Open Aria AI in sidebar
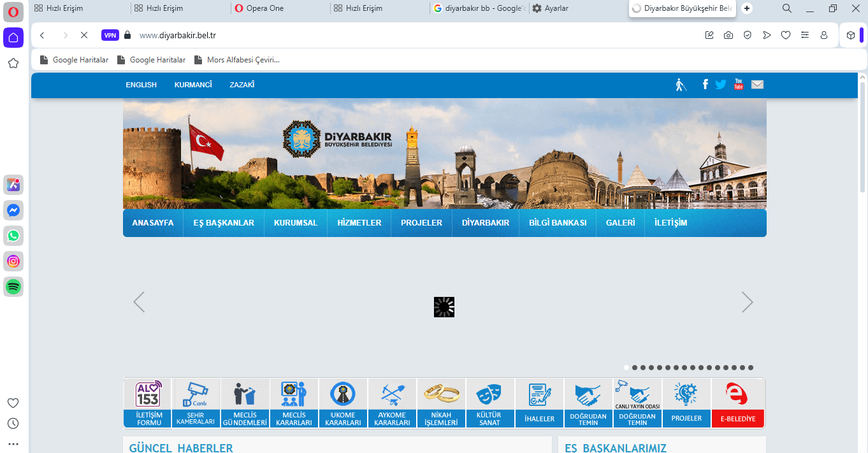Screen dimensions: 868x453 [13, 185]
